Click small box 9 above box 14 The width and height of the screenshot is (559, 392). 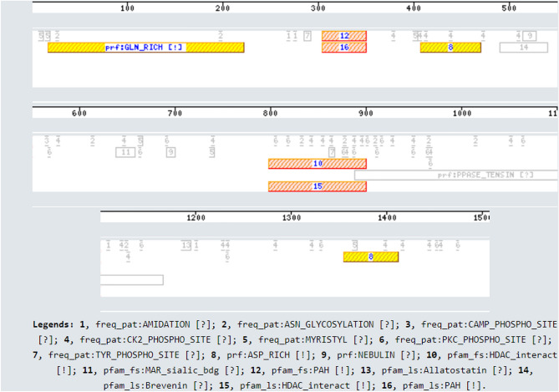(530, 36)
